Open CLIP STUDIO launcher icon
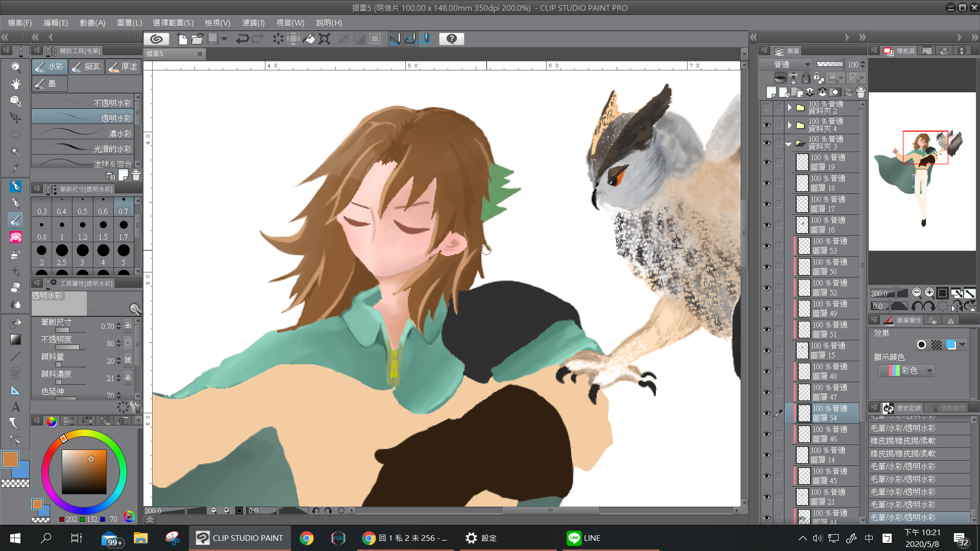This screenshot has height=551, width=980. [157, 39]
